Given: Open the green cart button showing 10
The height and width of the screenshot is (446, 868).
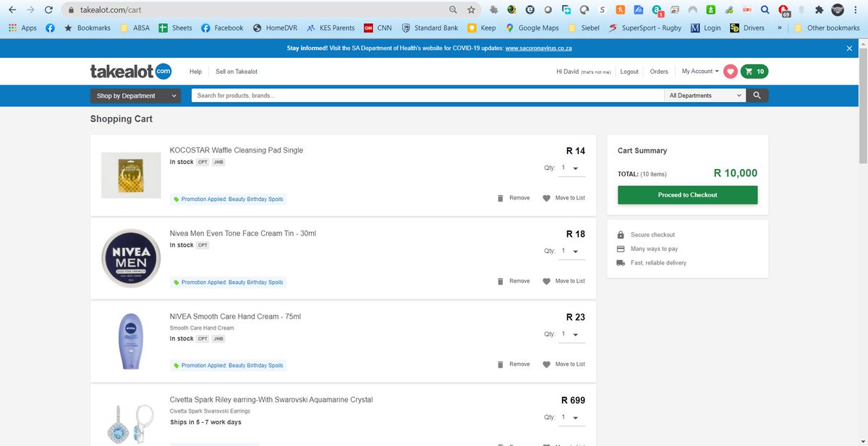Looking at the screenshot, I should [755, 72].
